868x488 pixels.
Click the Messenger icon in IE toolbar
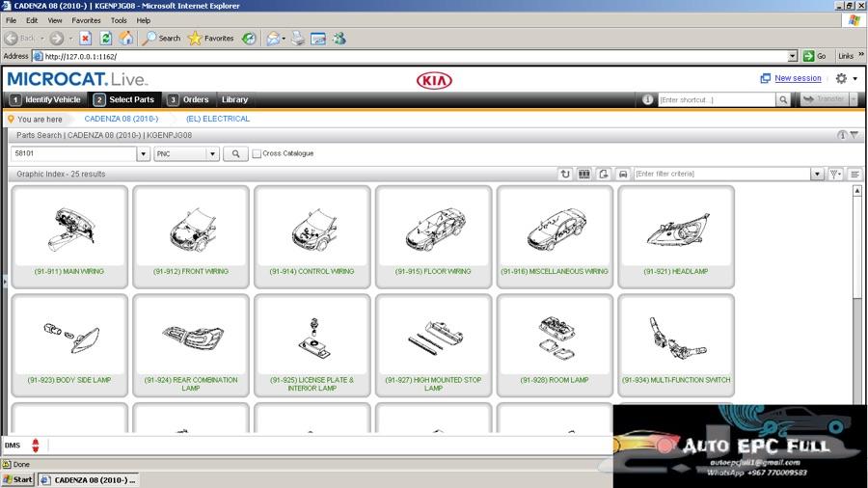[x=339, y=39]
